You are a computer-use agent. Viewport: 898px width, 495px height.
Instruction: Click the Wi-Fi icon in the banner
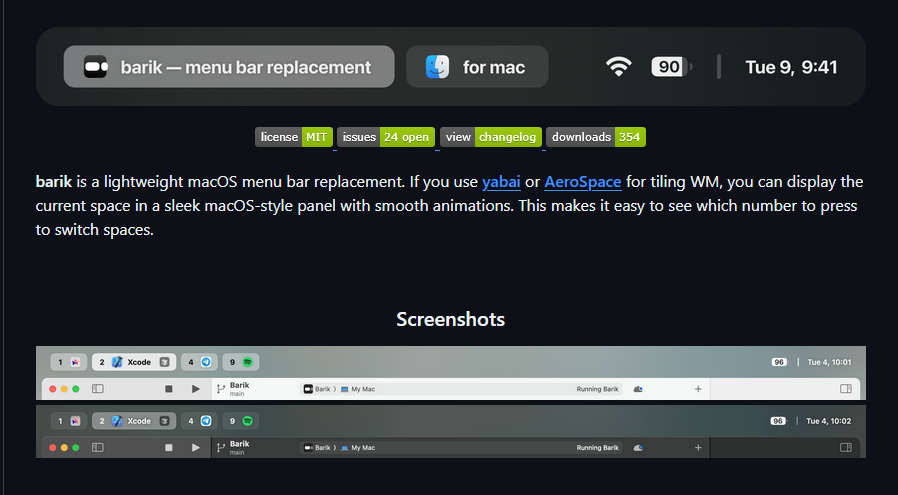click(619, 67)
